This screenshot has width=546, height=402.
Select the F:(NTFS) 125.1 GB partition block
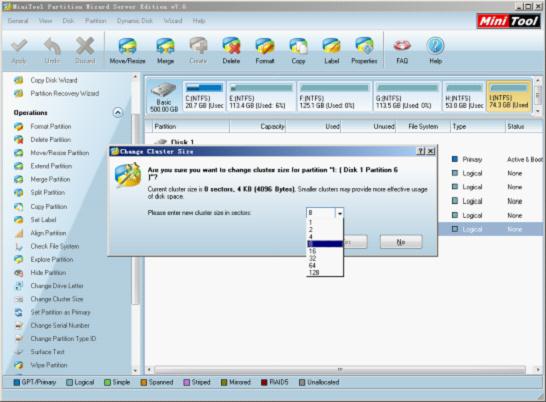(x=335, y=96)
